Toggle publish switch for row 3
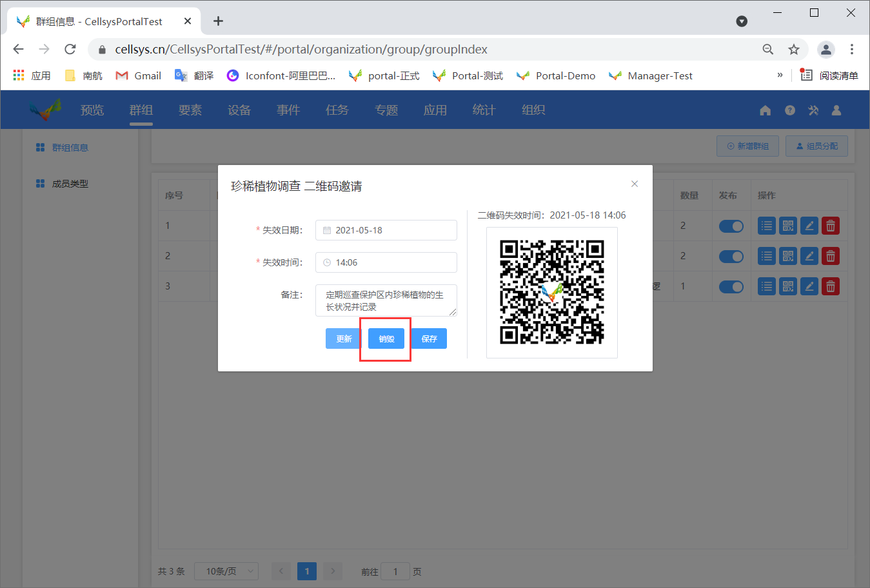 (x=731, y=287)
